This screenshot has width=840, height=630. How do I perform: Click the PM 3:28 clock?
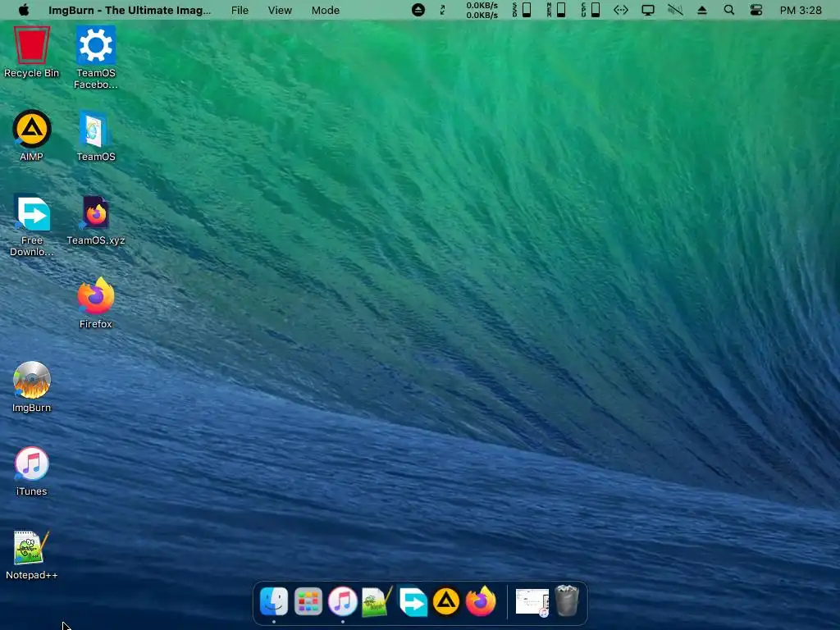click(x=801, y=10)
